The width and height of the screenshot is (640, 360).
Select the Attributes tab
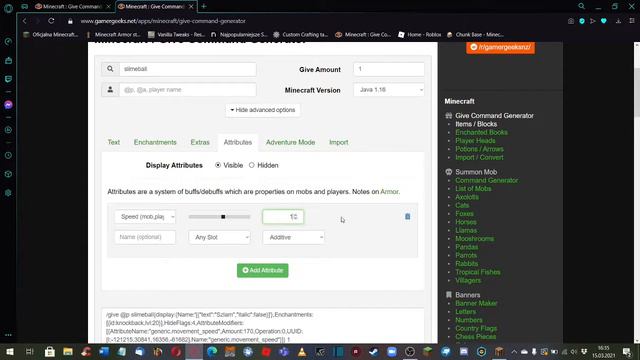[x=238, y=142]
